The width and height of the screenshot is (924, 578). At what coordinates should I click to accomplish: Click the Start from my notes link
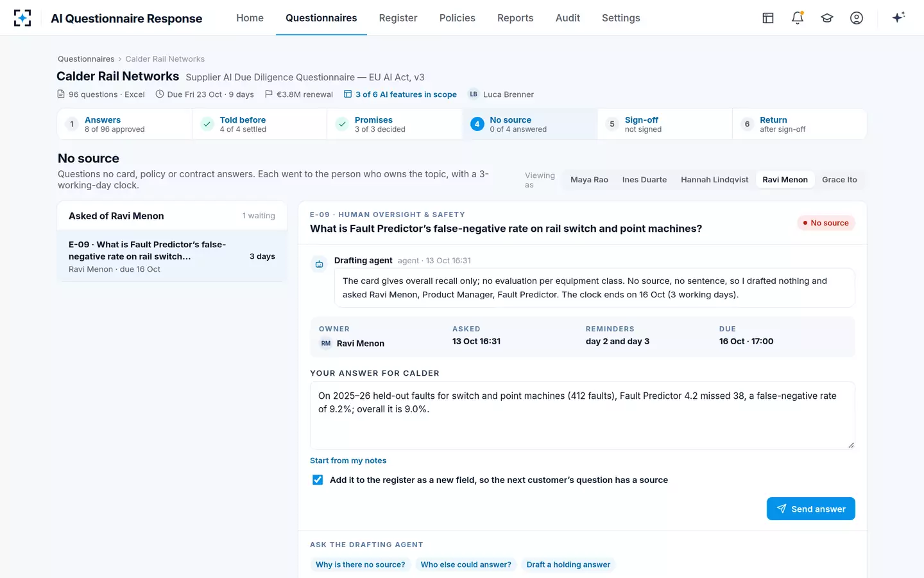348,460
